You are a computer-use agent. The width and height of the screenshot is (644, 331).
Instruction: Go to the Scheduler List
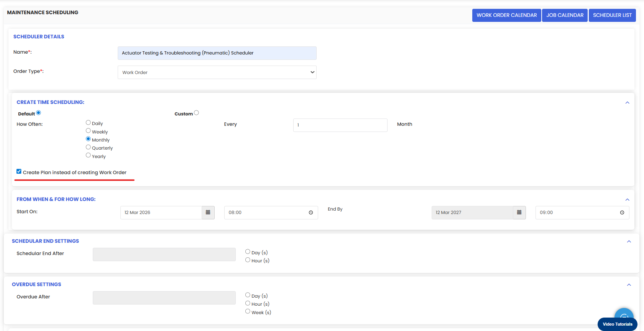point(612,15)
